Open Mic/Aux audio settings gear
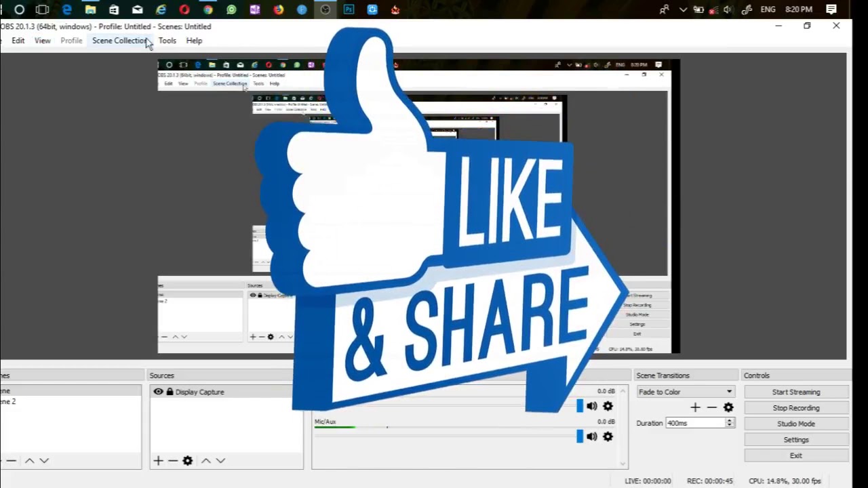 [x=608, y=436]
